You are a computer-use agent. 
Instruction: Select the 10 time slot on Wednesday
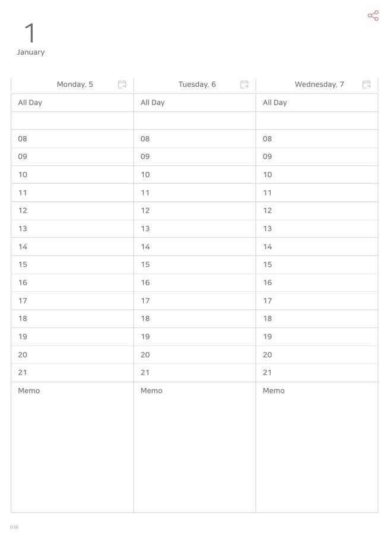click(x=317, y=175)
